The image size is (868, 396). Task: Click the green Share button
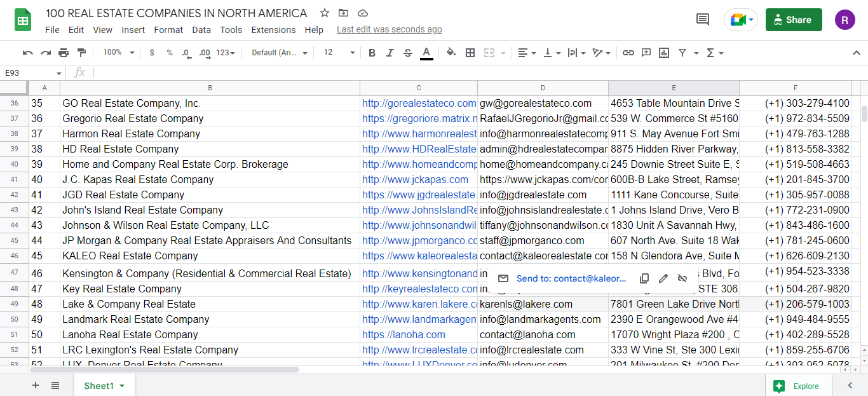(793, 20)
